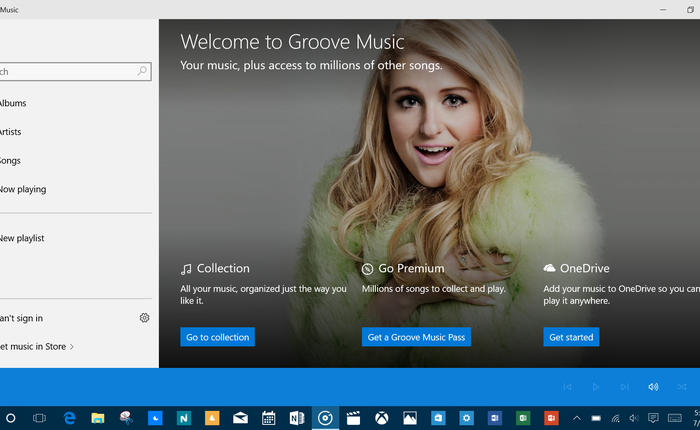Image resolution: width=700 pixels, height=430 pixels.
Task: Launch PowerPoint from the taskbar
Action: [551, 418]
